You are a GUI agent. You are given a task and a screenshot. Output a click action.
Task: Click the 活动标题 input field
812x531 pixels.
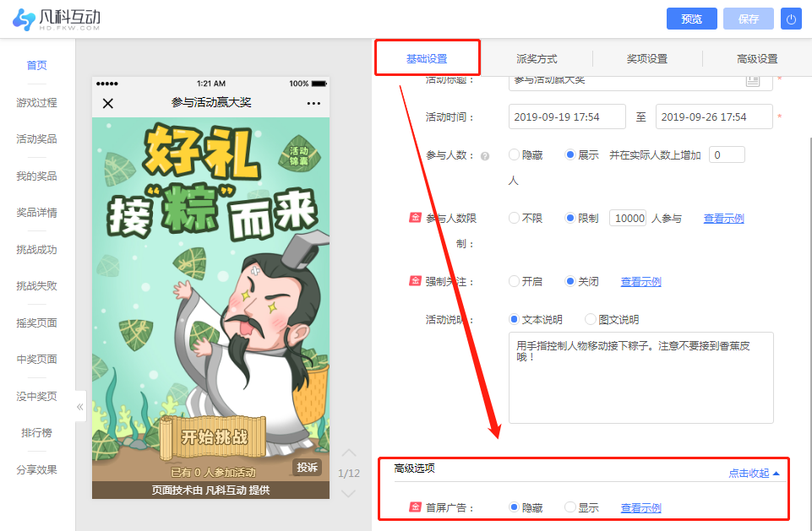coord(640,83)
